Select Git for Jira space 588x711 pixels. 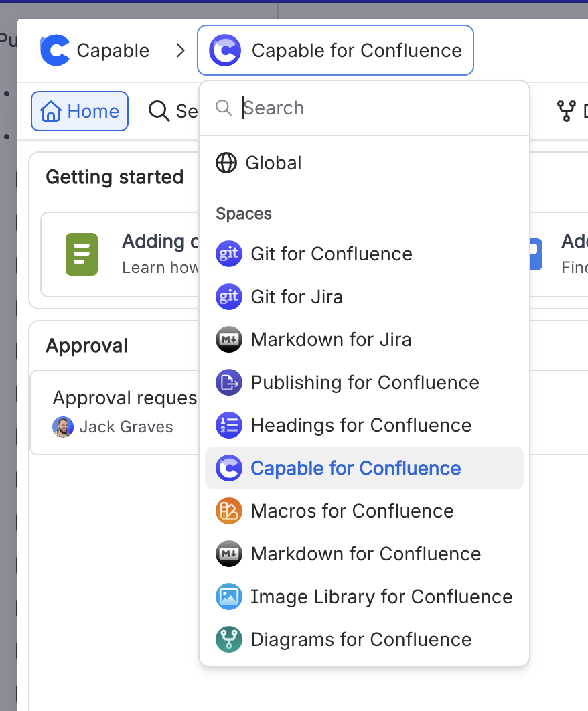(296, 297)
